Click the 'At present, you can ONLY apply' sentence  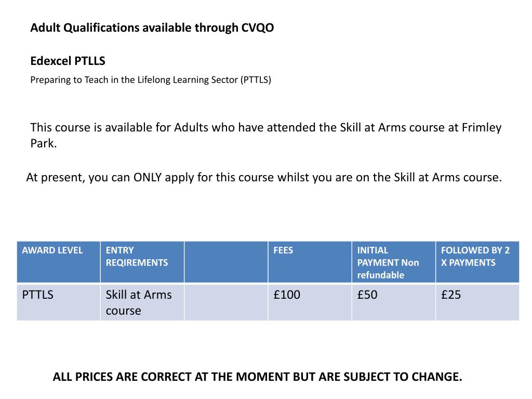264,178
